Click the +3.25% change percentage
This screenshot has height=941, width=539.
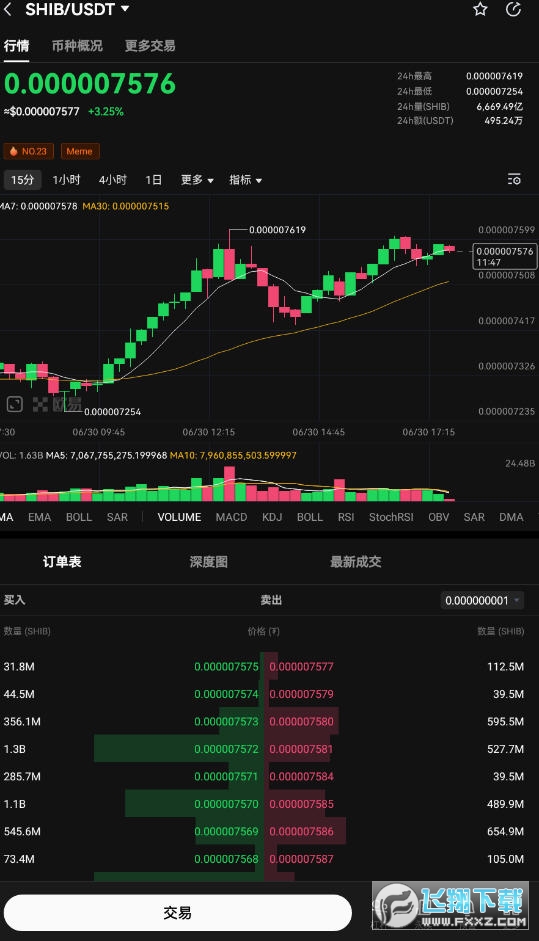(106, 112)
